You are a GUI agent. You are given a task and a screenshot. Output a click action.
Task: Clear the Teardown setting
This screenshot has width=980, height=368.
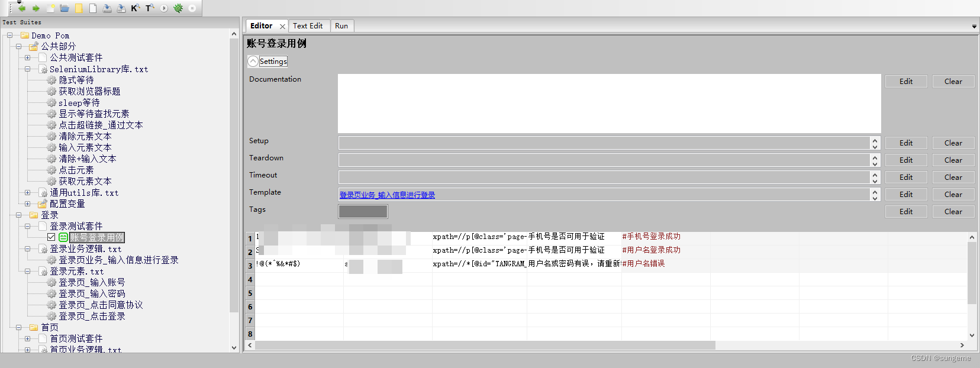tap(953, 160)
